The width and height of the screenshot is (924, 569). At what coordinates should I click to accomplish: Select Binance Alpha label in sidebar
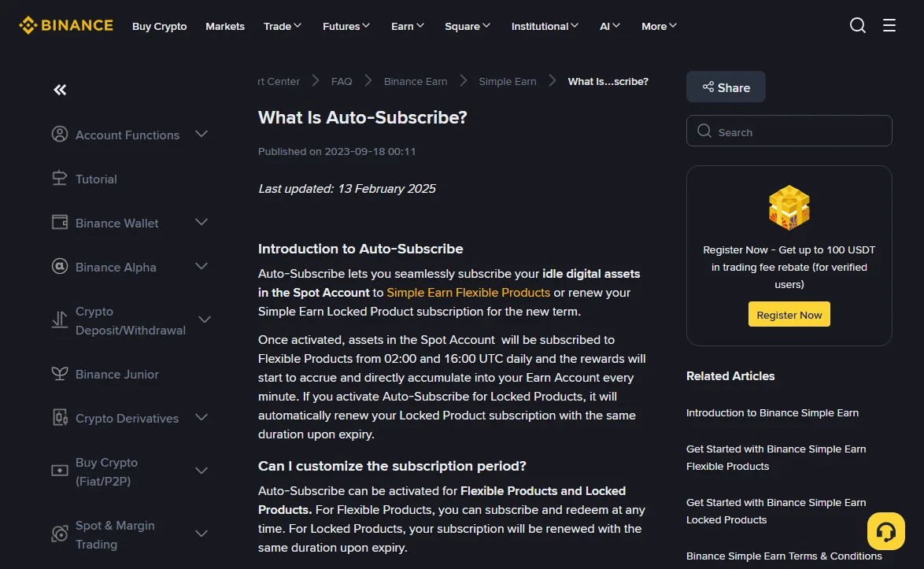click(x=116, y=268)
